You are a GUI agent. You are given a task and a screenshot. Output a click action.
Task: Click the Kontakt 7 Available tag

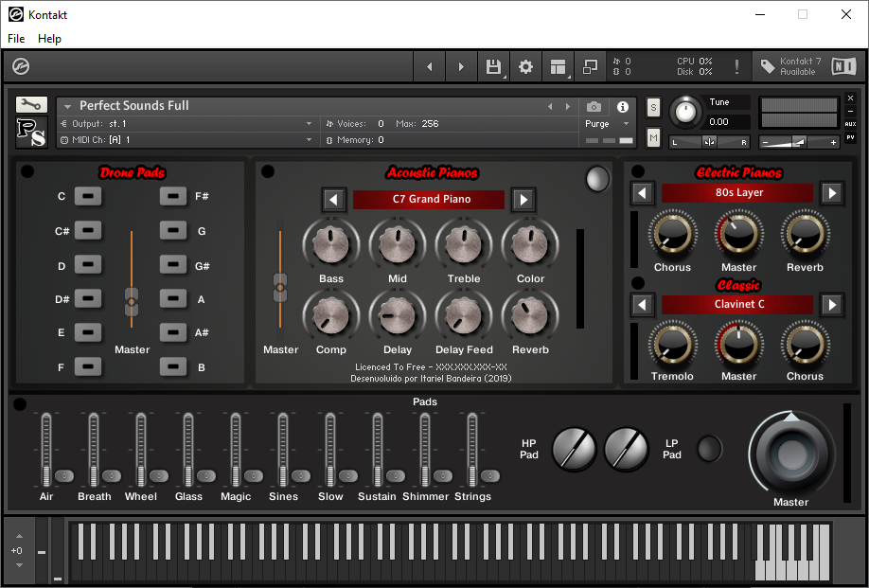pyautogui.click(x=790, y=66)
